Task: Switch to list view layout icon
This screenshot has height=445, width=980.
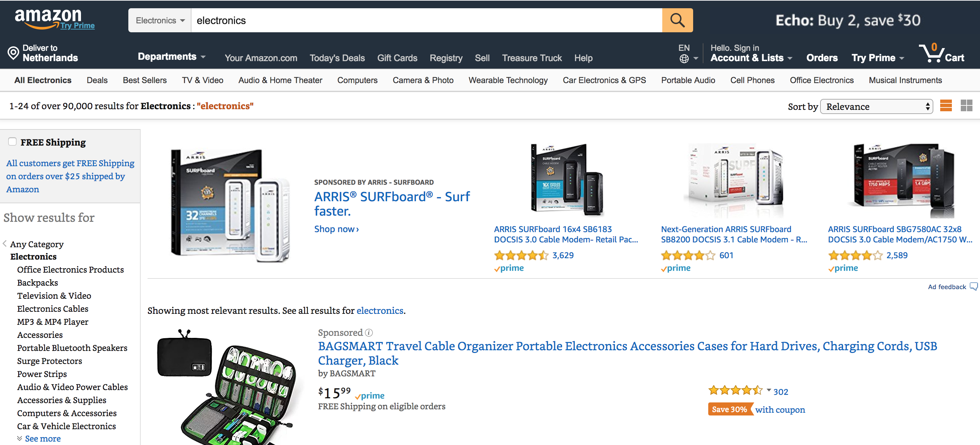Action: 945,105
